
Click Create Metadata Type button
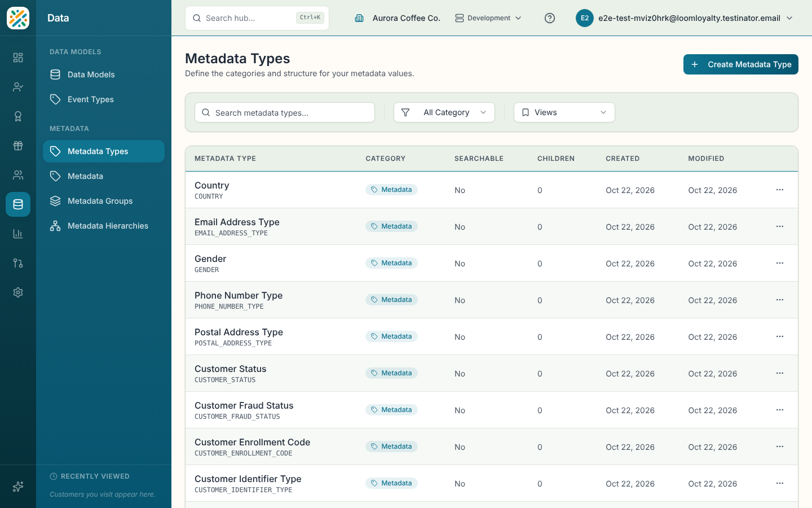741,64
